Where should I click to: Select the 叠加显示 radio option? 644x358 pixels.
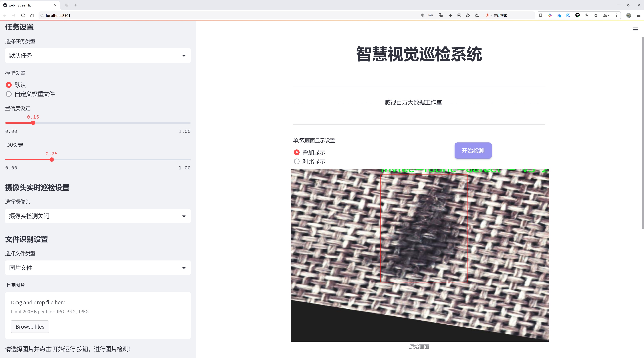[297, 152]
